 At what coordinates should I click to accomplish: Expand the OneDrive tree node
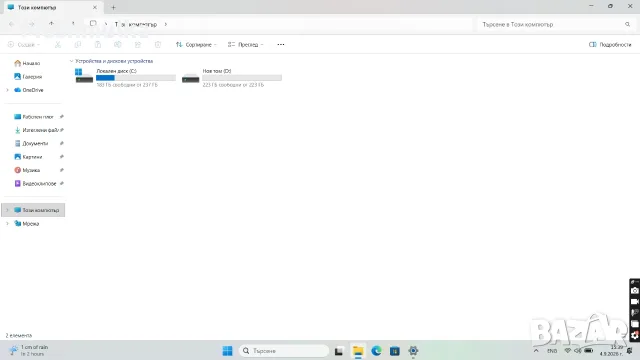coord(7,90)
